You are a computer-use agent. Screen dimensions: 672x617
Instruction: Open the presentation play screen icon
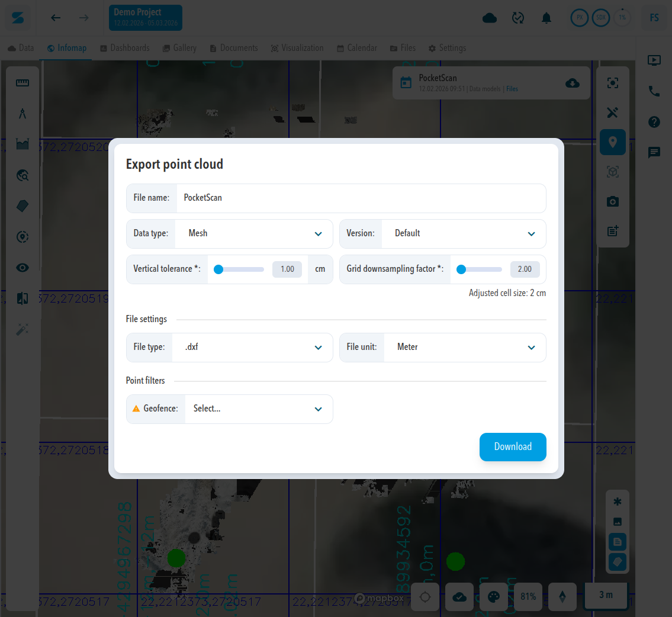pos(654,60)
